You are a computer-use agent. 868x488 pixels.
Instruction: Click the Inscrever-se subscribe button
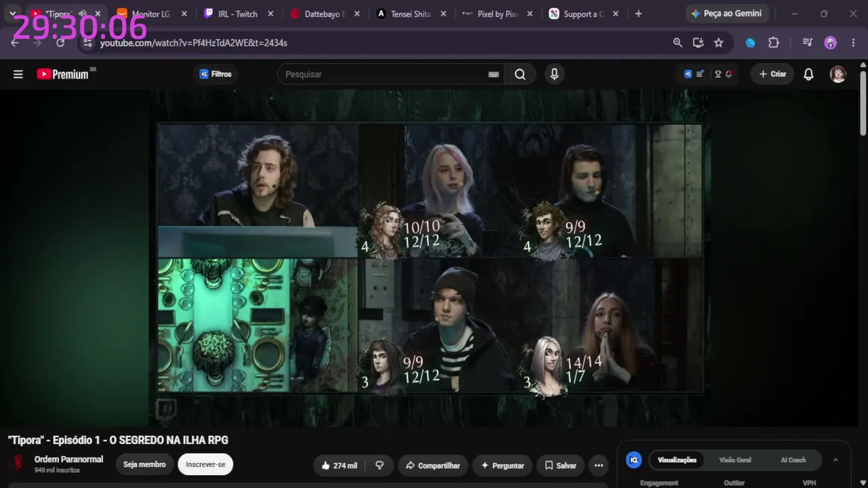[x=205, y=465]
